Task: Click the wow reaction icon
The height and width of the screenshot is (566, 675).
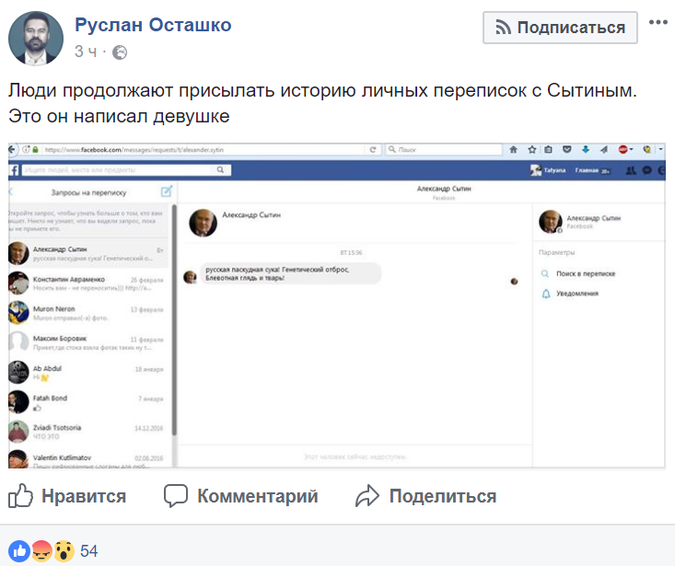Action: pyautogui.click(x=62, y=550)
